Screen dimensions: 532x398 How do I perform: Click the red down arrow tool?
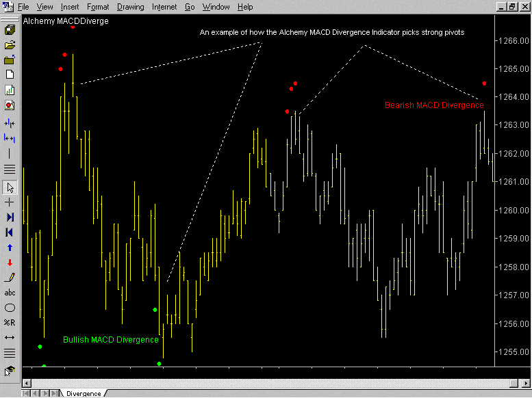(10, 263)
